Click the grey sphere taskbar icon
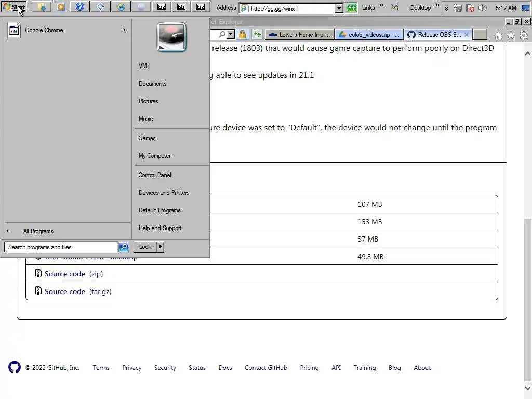The image size is (532, 399). tap(141, 7)
